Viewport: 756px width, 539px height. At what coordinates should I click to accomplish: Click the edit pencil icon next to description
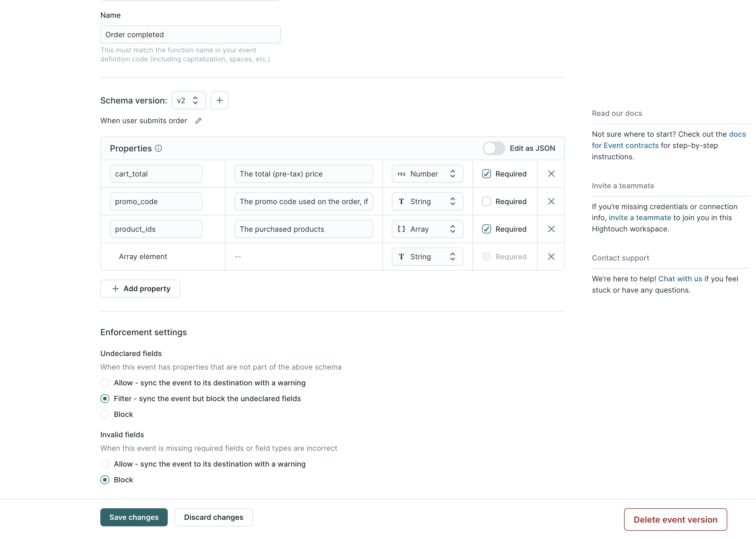point(198,121)
